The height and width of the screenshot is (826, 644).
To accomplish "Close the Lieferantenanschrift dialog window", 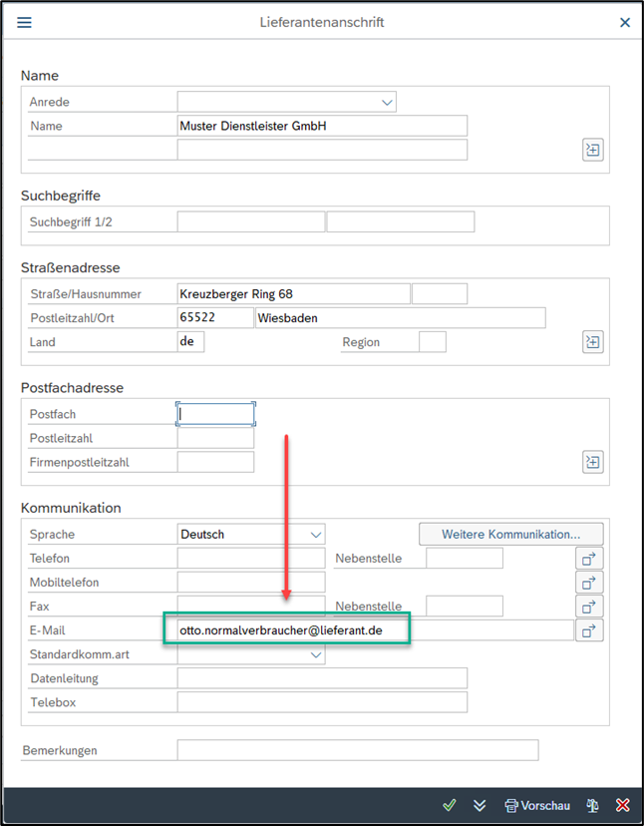I will pyautogui.click(x=625, y=22).
